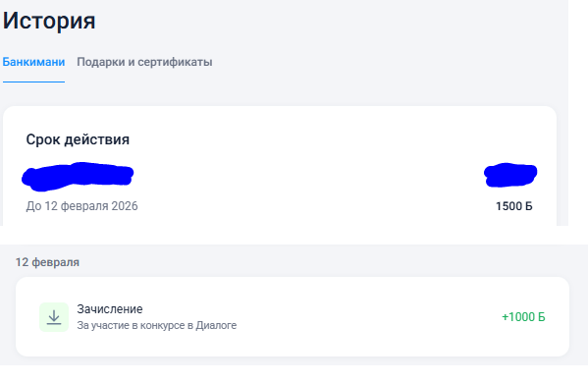Click the История page heading

pyautogui.click(x=49, y=21)
